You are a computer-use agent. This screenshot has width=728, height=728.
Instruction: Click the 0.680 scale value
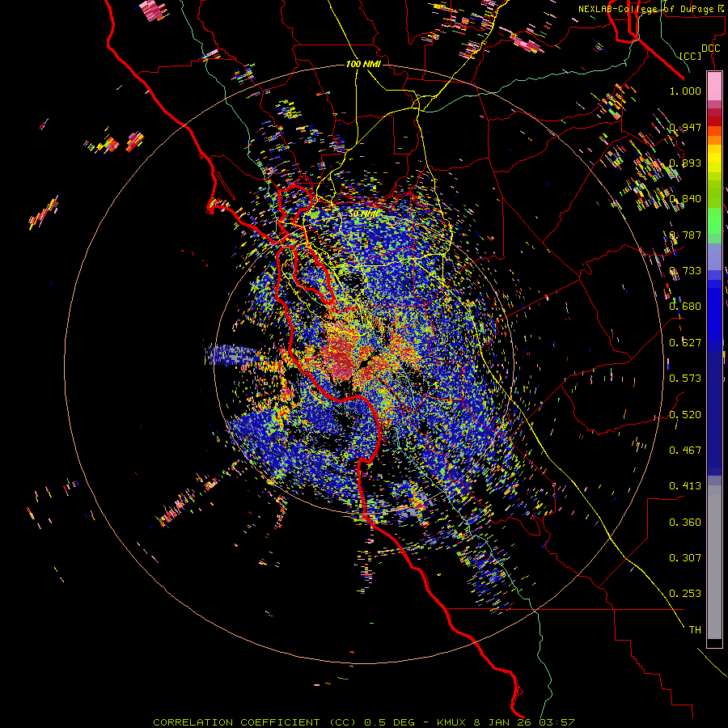[685, 307]
